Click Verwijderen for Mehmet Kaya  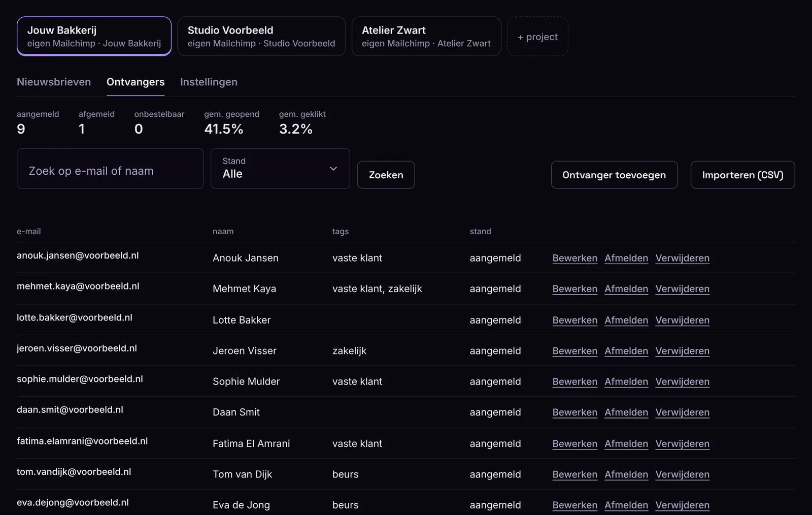(682, 288)
